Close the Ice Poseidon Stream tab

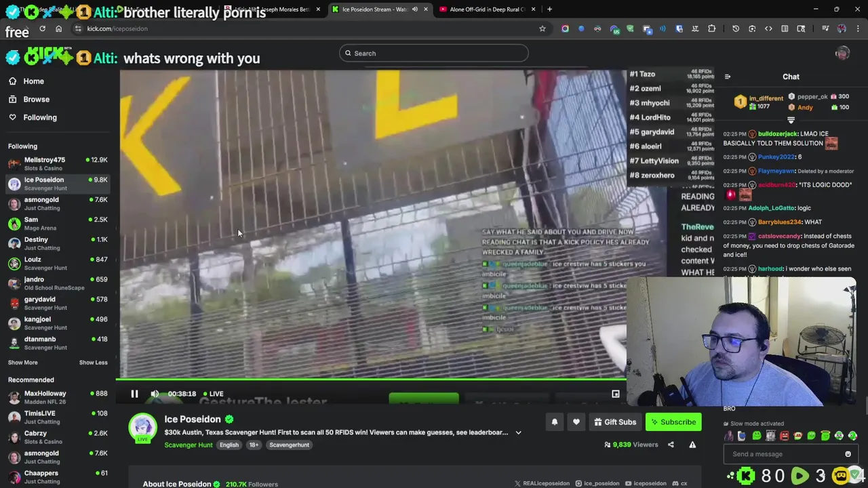tap(426, 9)
